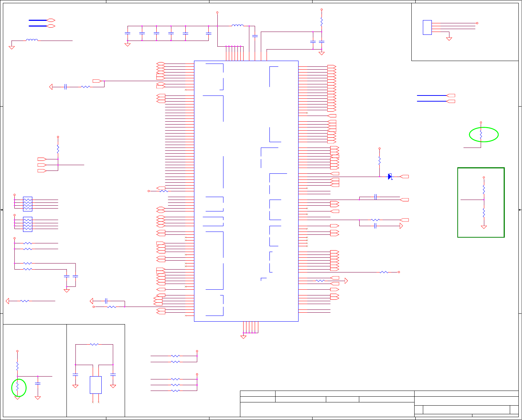This screenshot has height=420, width=522.
Task: Click the blue connector block with four wires
Action: point(427,27)
